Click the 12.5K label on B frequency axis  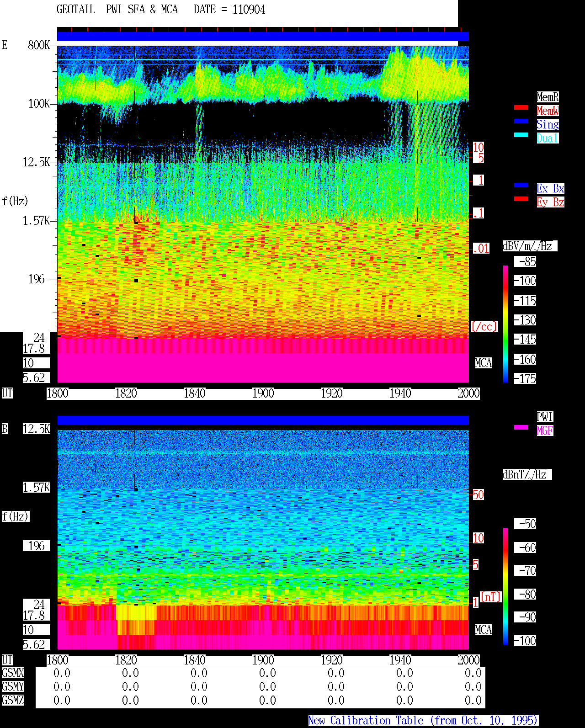pyautogui.click(x=37, y=429)
